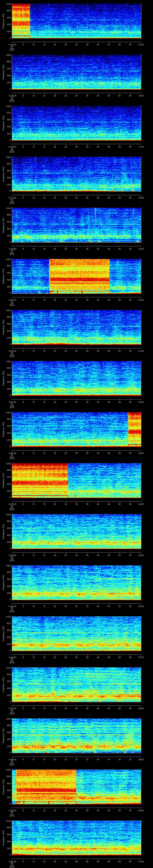The height and width of the screenshot is (868, 153).
Task: Click the 15:00 end time label
Action: (x=141, y=45)
